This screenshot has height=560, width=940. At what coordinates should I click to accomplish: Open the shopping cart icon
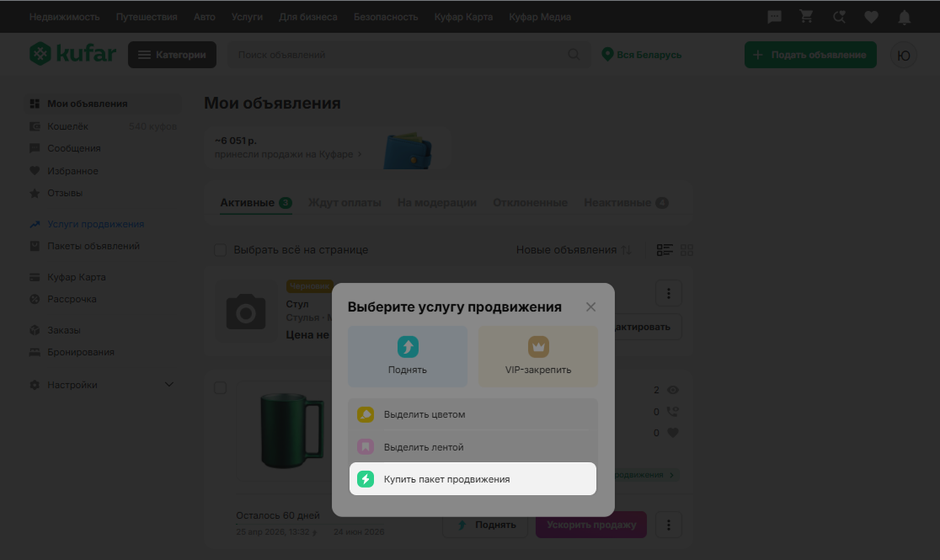coord(807,17)
